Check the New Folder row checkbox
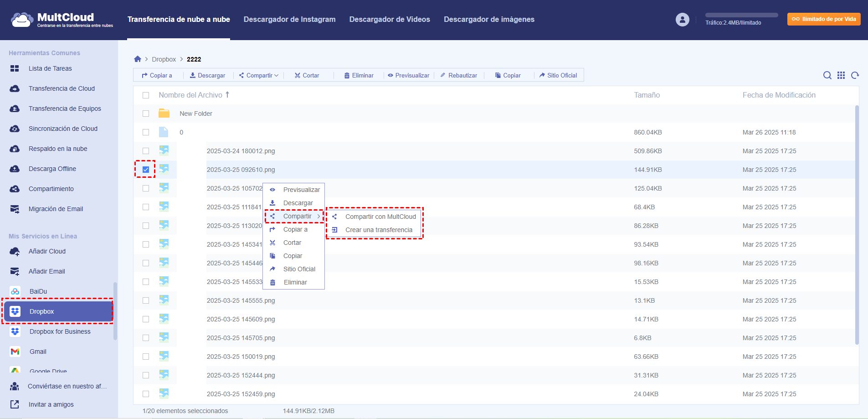Image resolution: width=868 pixels, height=419 pixels. click(146, 114)
